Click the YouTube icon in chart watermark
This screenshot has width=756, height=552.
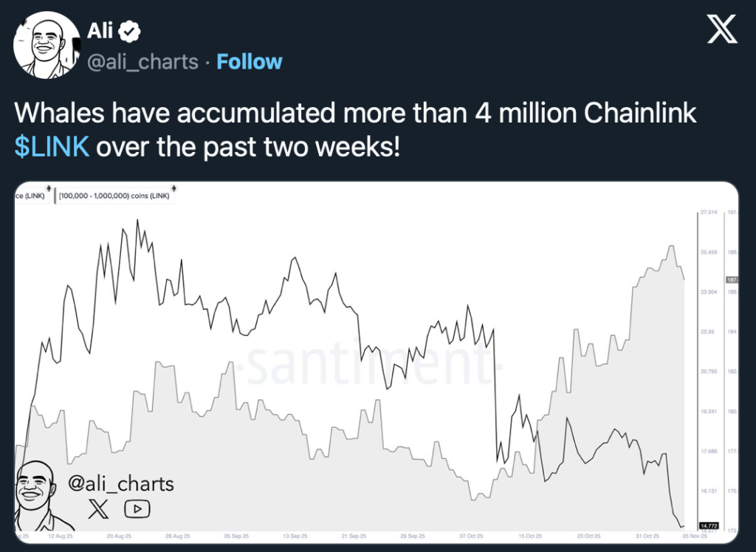(x=137, y=508)
